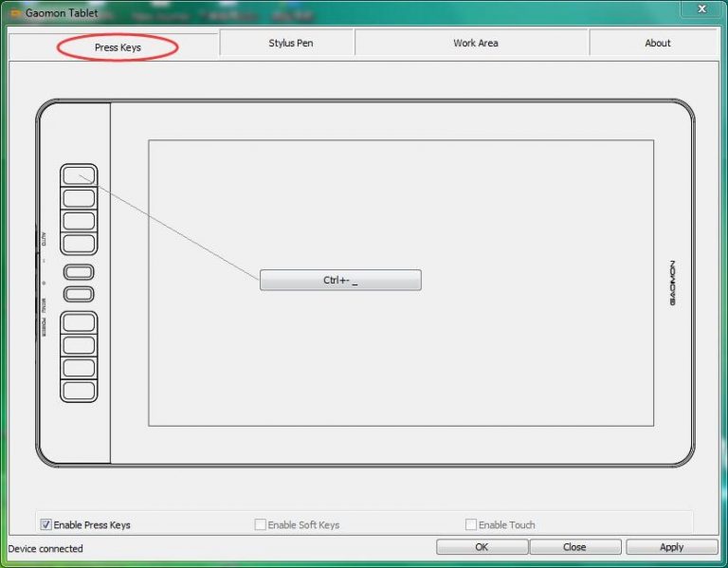Select the bottommost tablet press key

(79, 390)
